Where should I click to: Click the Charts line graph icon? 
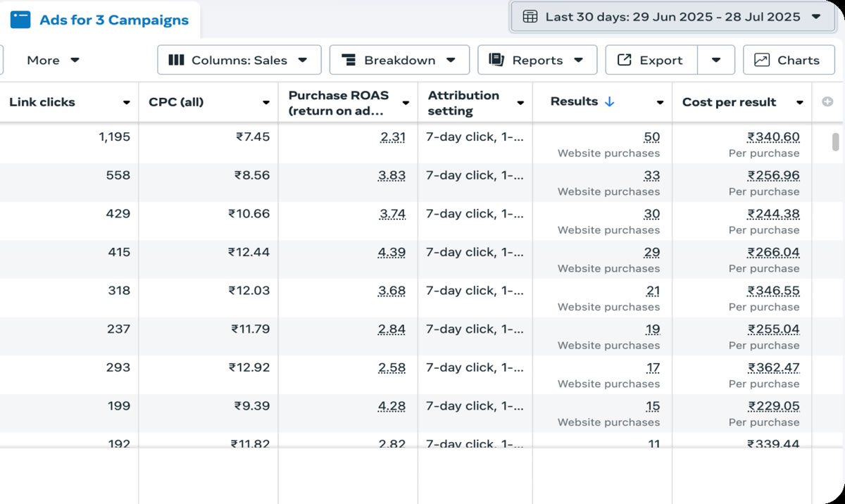click(762, 61)
